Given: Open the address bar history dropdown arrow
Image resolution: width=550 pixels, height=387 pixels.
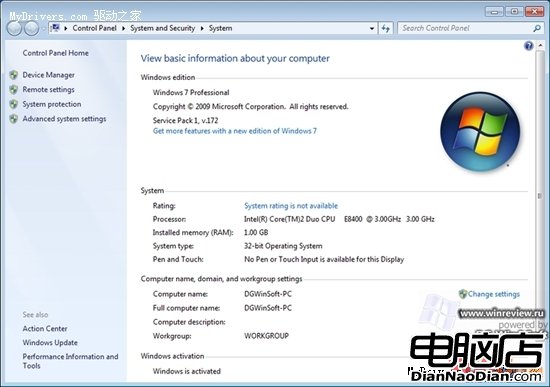Looking at the screenshot, I should pos(372,28).
